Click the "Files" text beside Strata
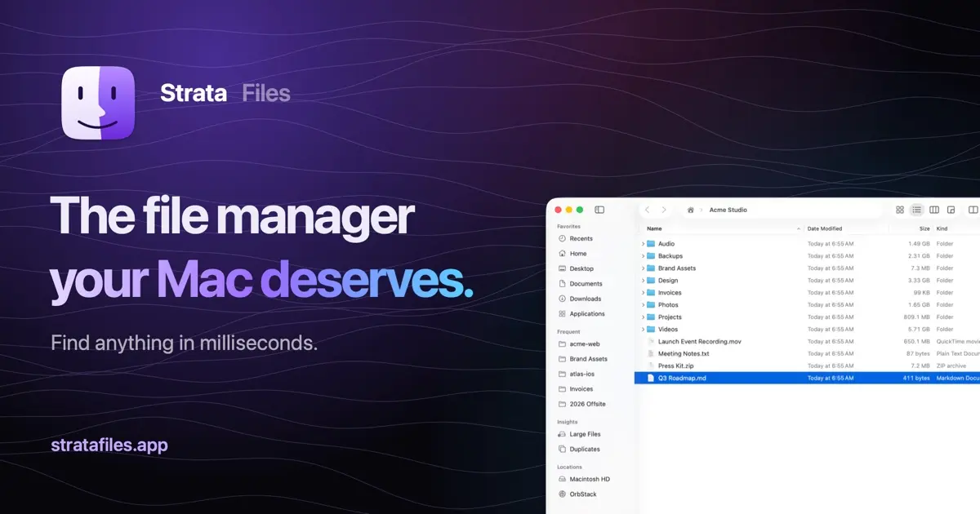Screen dimensions: 980x514 click(x=266, y=93)
